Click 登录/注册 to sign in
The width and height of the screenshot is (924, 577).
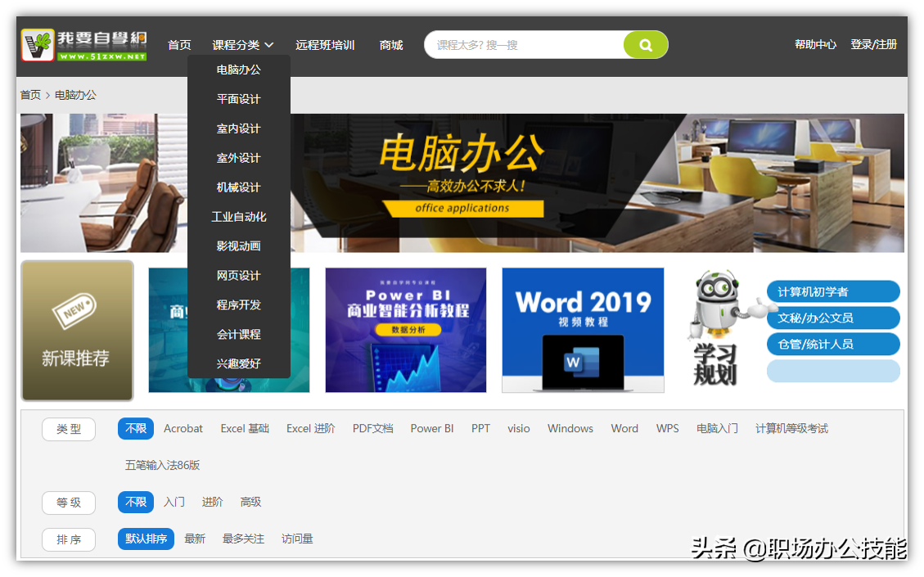pos(875,45)
